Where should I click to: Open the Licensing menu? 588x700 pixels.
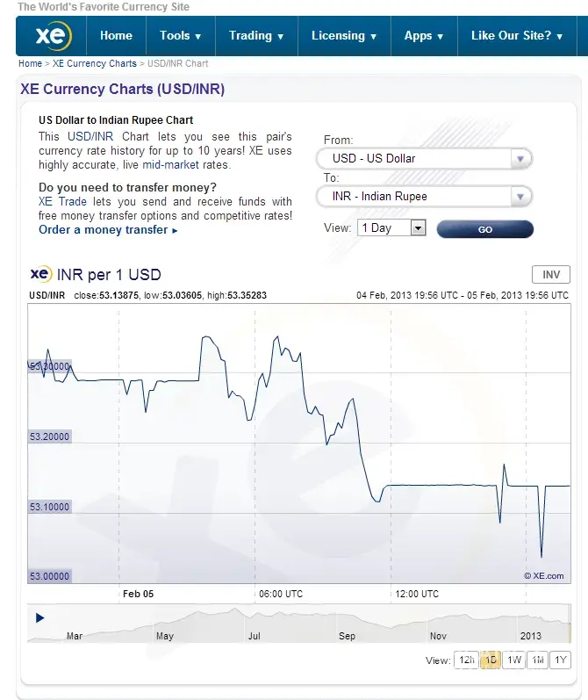[x=344, y=36]
